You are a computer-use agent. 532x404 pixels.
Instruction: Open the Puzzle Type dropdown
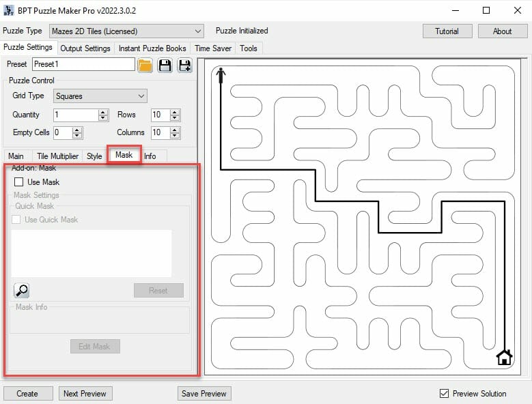pyautogui.click(x=126, y=31)
